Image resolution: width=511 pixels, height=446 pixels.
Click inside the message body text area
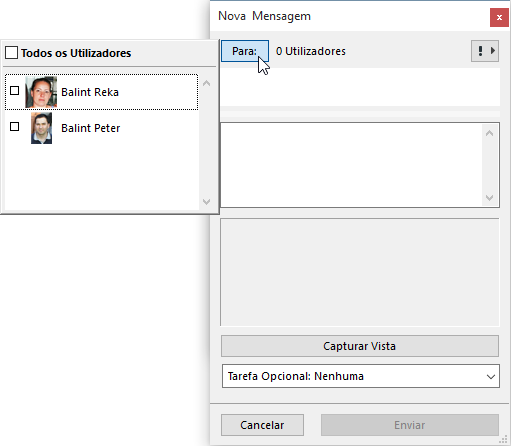coord(352,165)
